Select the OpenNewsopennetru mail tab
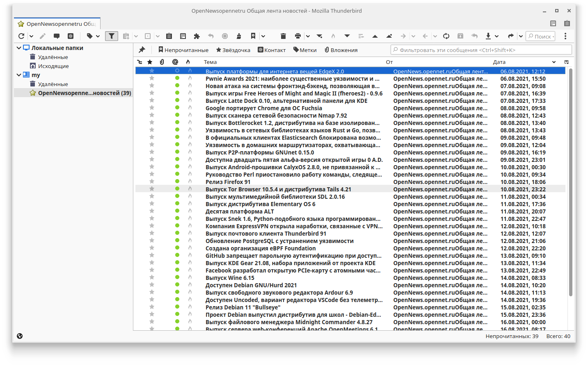The image size is (588, 368). tap(57, 24)
